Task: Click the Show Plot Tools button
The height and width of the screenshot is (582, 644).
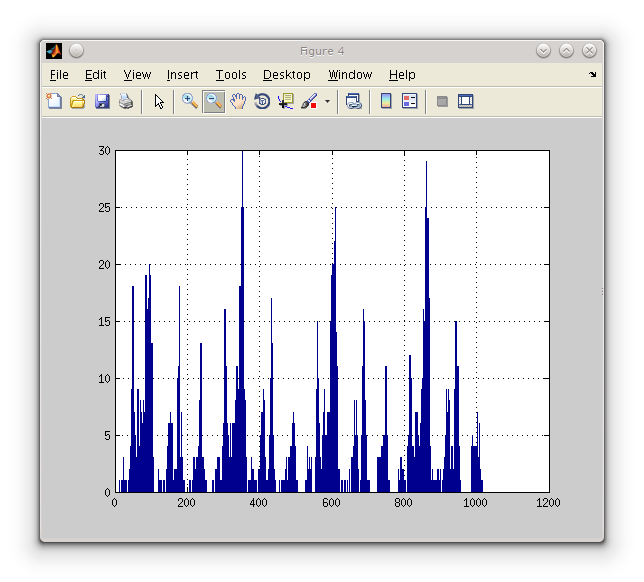Action: coord(465,101)
